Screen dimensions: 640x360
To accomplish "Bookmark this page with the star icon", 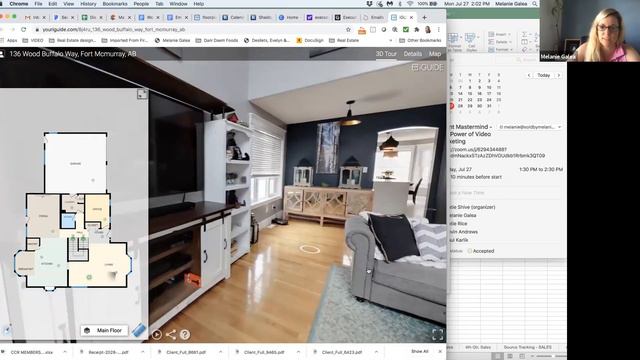I will 348,30.
